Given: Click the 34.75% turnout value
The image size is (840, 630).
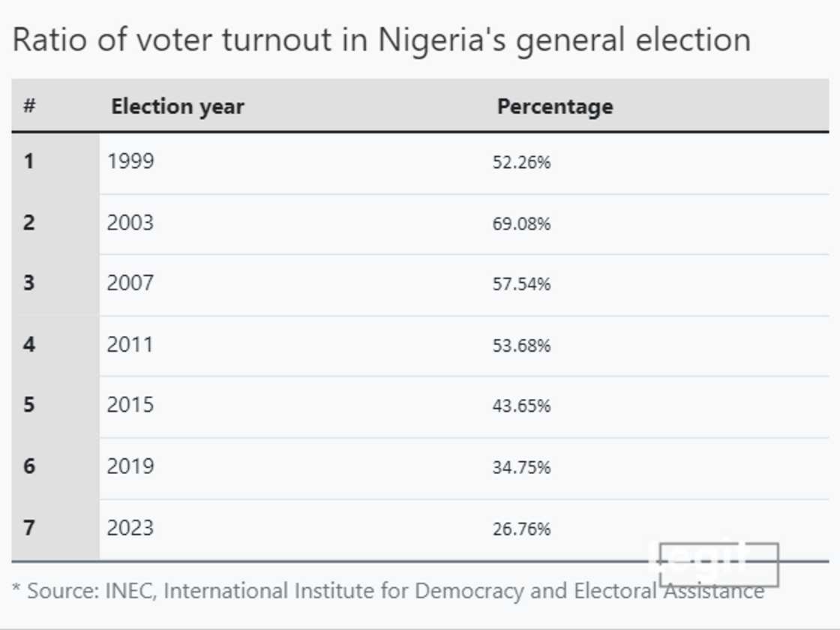Looking at the screenshot, I should [521, 467].
